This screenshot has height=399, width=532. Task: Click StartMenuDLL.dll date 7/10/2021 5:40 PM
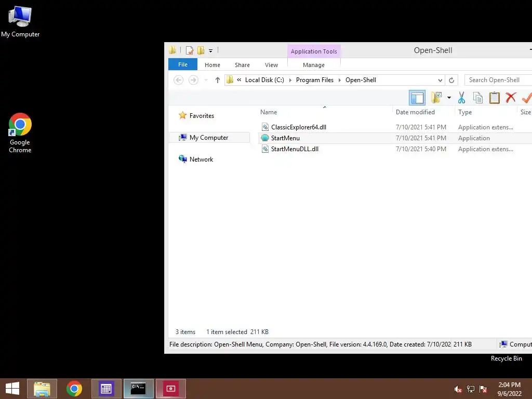click(x=421, y=149)
